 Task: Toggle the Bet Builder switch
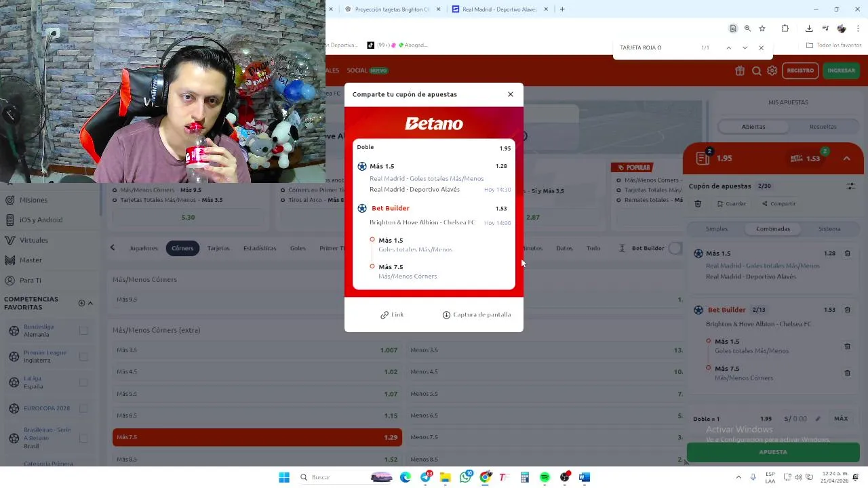click(675, 248)
